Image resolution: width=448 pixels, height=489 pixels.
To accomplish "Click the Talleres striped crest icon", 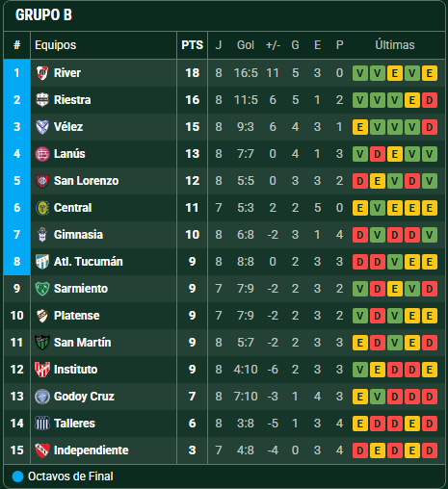I will [42, 424].
